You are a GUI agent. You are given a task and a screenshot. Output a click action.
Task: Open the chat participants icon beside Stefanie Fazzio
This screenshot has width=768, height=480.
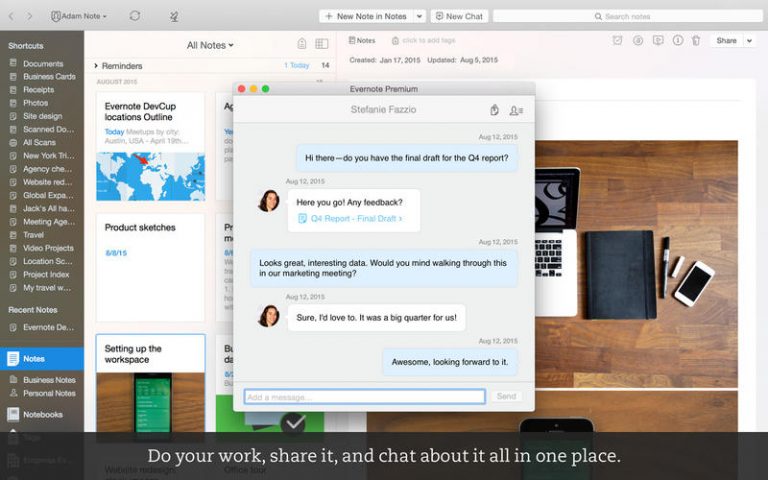click(516, 110)
